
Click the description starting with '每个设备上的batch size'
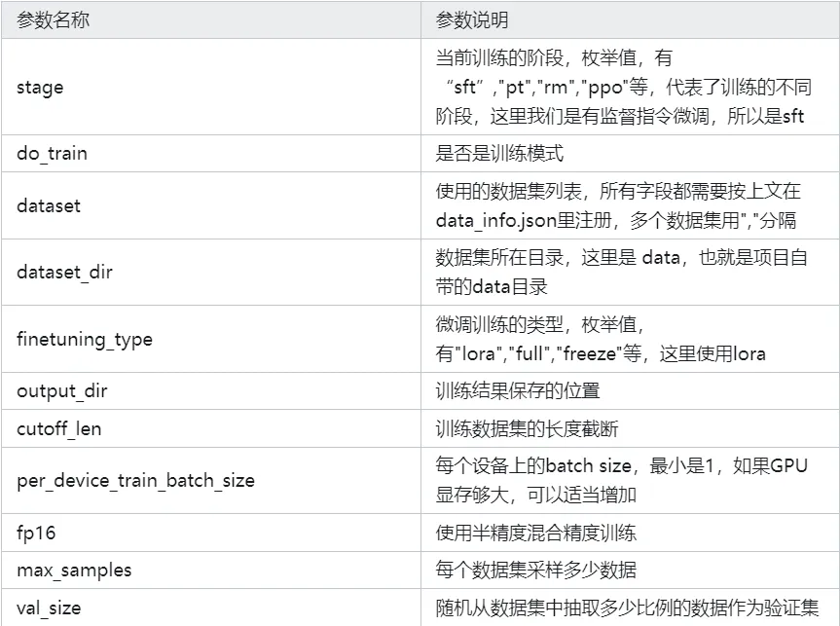pos(631,481)
